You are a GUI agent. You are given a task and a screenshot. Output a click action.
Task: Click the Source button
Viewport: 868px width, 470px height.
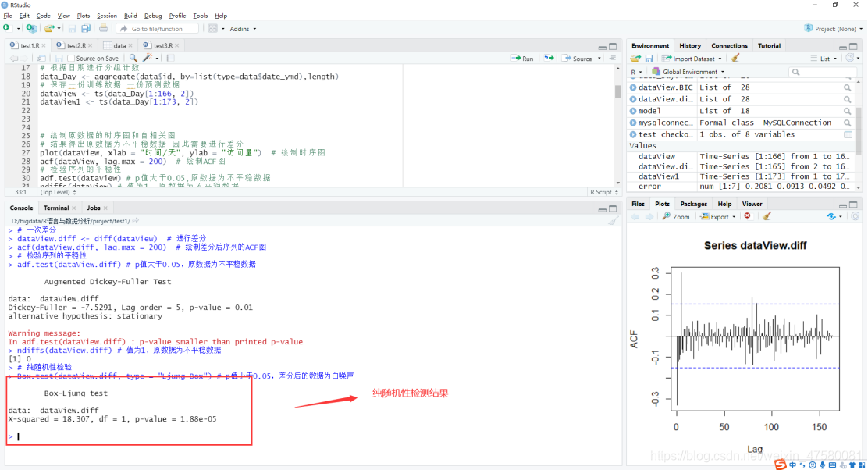coord(578,58)
